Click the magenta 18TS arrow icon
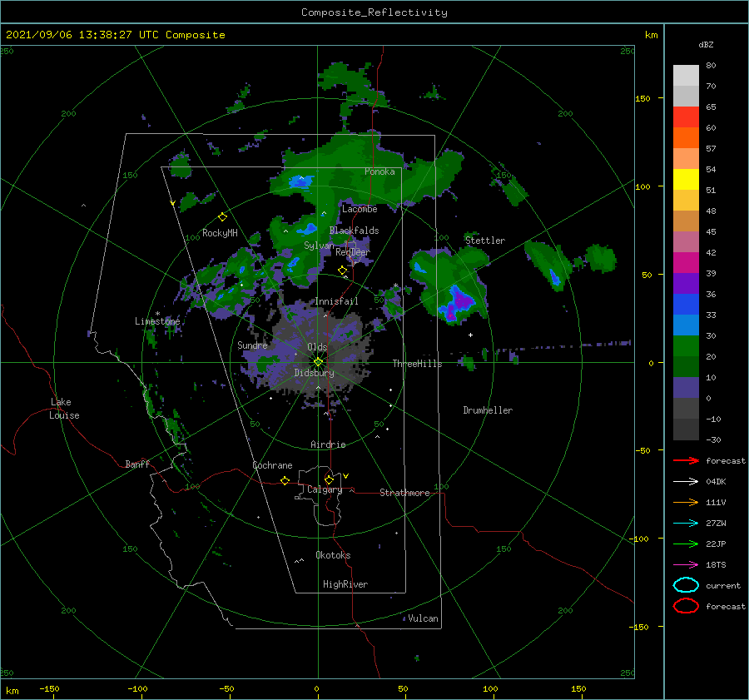This screenshot has height=700, width=749. (686, 565)
